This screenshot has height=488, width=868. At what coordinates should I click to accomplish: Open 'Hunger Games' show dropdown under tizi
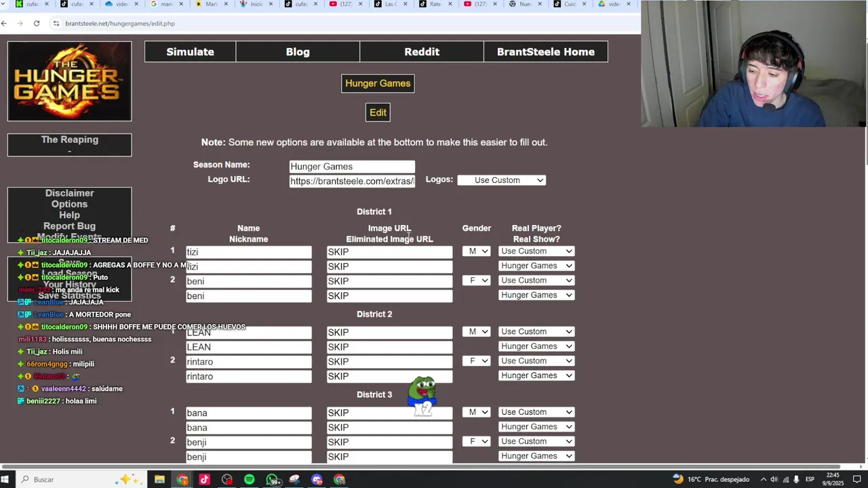click(x=536, y=266)
